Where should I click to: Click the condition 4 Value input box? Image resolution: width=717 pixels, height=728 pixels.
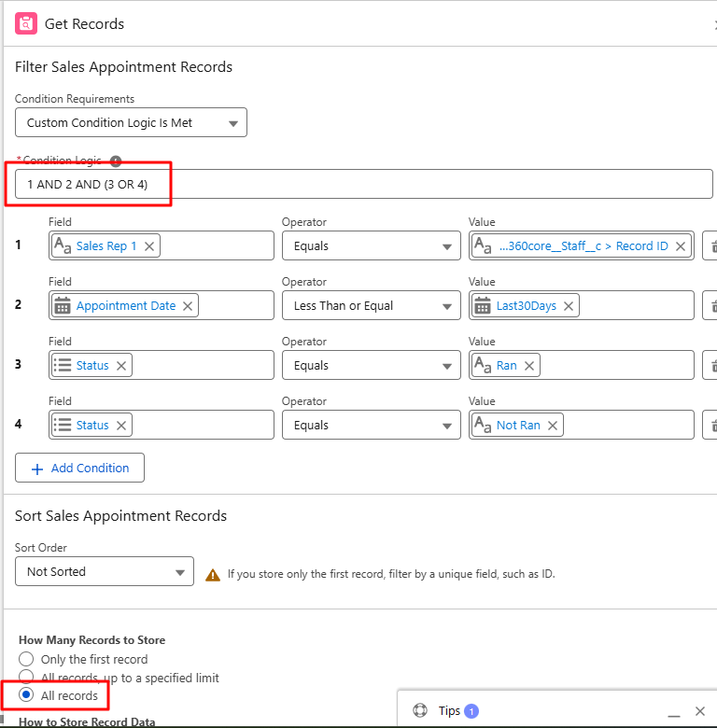tap(582, 426)
